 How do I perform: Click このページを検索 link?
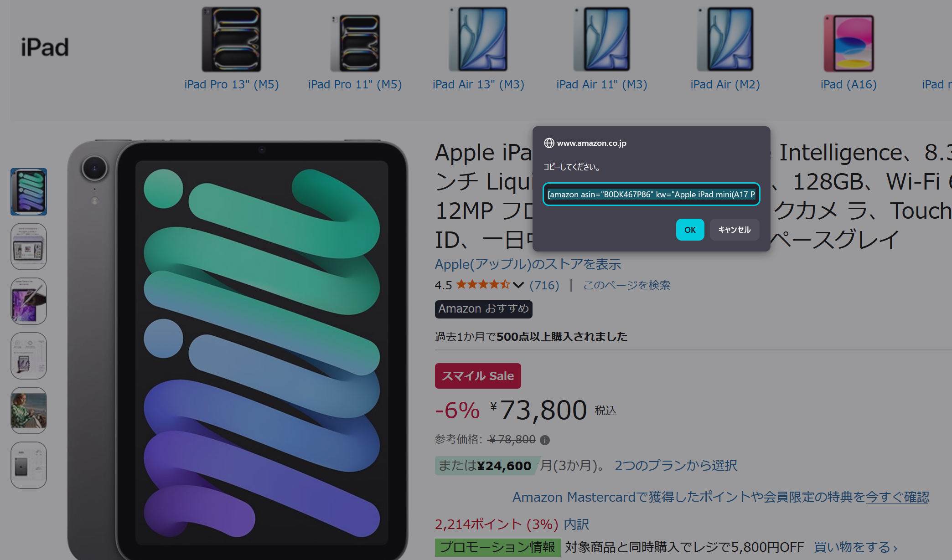click(x=626, y=285)
